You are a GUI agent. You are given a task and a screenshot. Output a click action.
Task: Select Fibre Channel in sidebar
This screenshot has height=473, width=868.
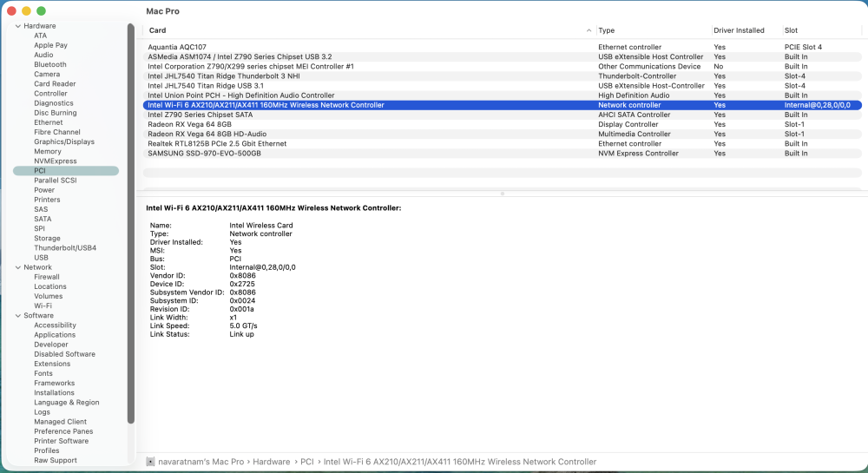(57, 132)
